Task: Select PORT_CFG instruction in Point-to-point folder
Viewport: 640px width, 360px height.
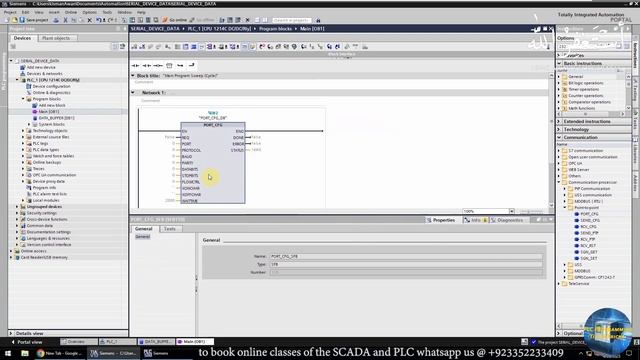Action: pyautogui.click(x=589, y=214)
